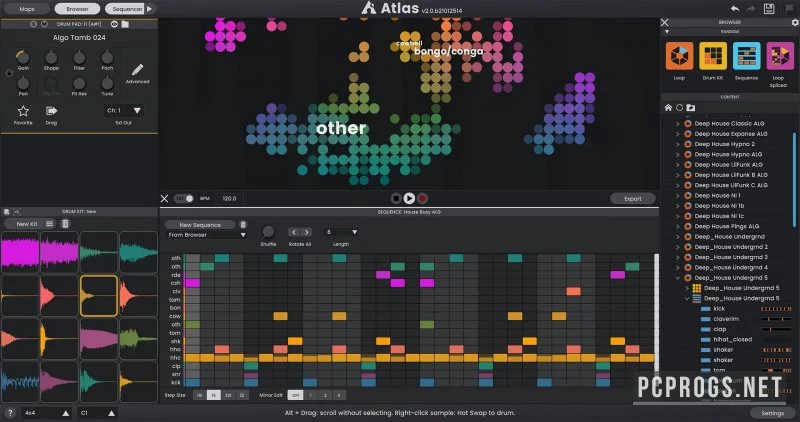The height and width of the screenshot is (422, 800).
Task: Click the Gain knob
Action: point(23,57)
